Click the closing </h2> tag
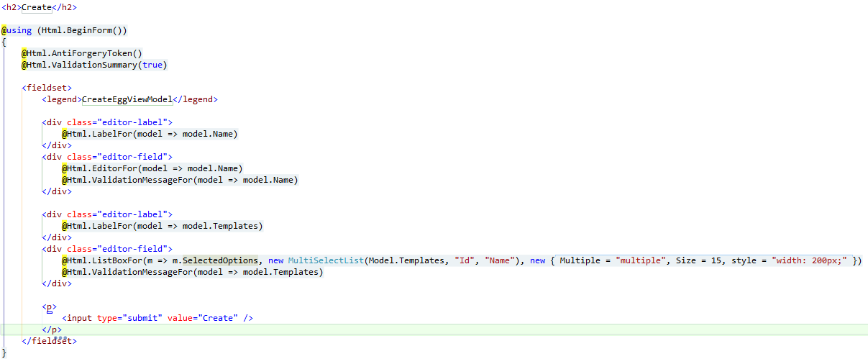Viewport: 868px width, 364px height. point(65,7)
